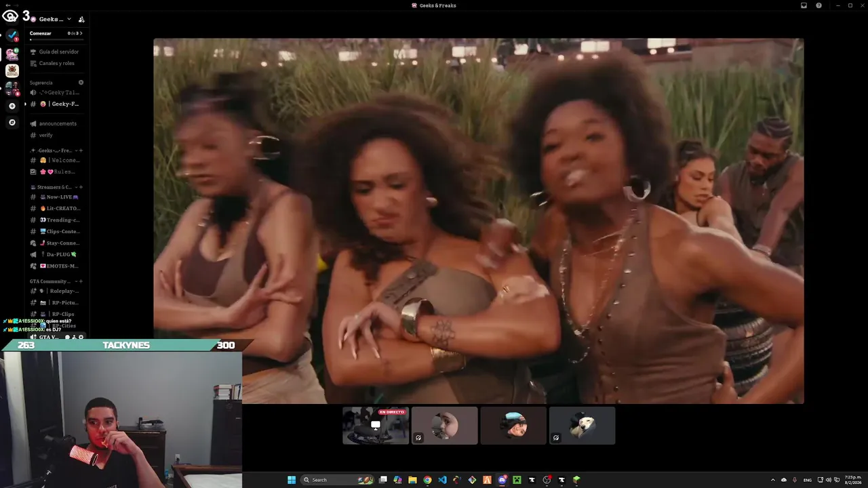Open the RP-Pictu... channel

pos(56,302)
